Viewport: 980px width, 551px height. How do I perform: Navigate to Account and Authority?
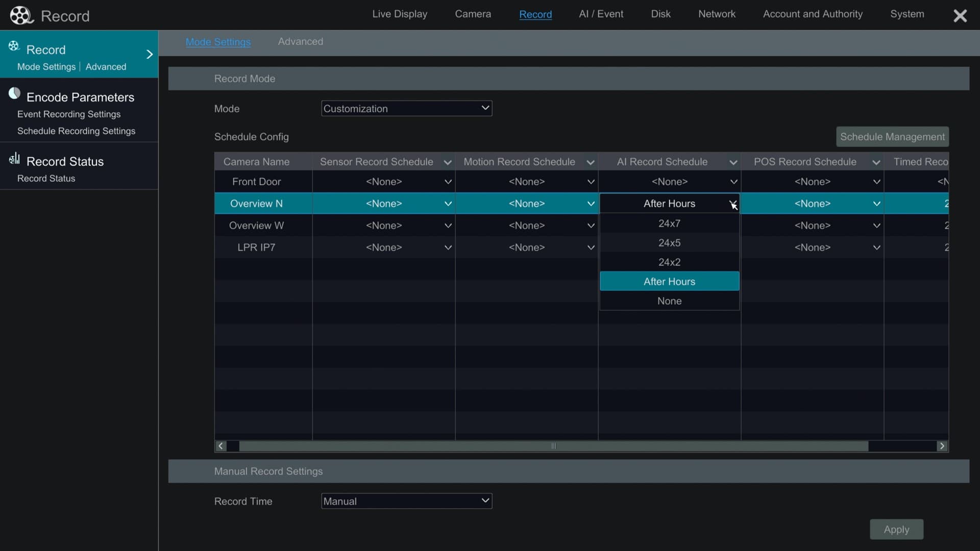[813, 14]
